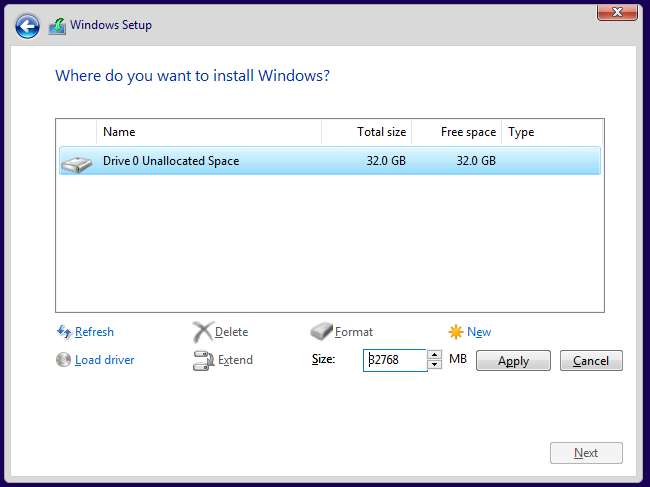650x487 pixels.
Task: Click the New partition star icon
Action: [456, 332]
